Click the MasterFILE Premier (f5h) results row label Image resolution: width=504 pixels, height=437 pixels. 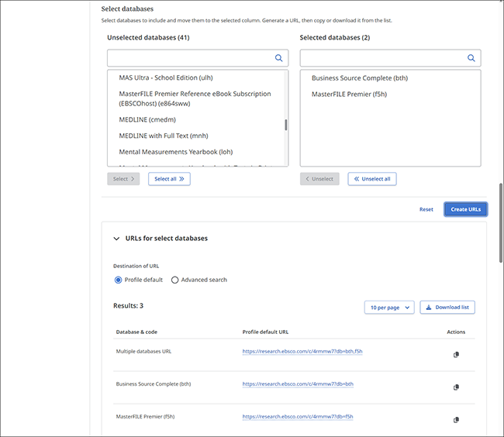[145, 416]
